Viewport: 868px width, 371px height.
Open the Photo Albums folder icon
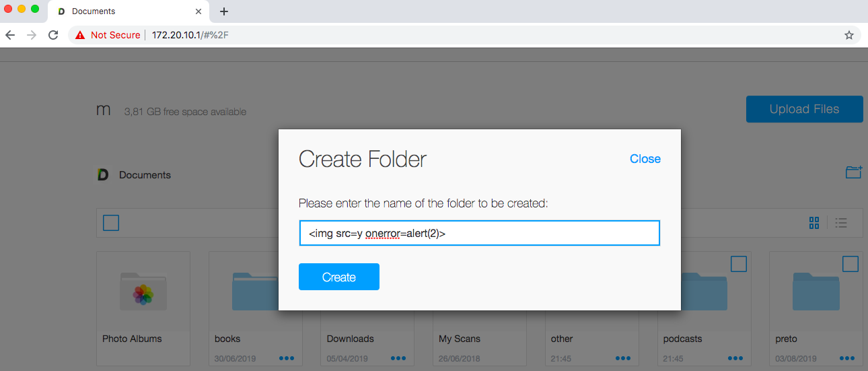pos(143,291)
